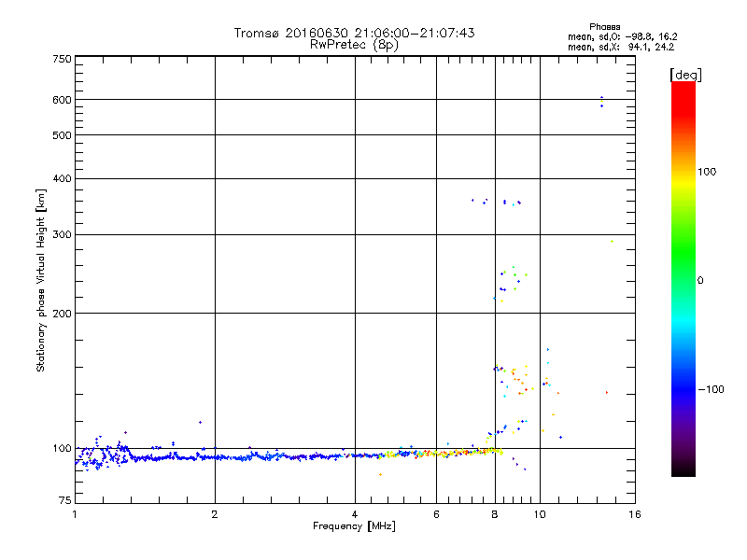The width and height of the screenshot is (747, 560).
Task: Click the plot title 'Tromsø 20160630 21:06:00-21:07:43'
Action: click(x=354, y=33)
